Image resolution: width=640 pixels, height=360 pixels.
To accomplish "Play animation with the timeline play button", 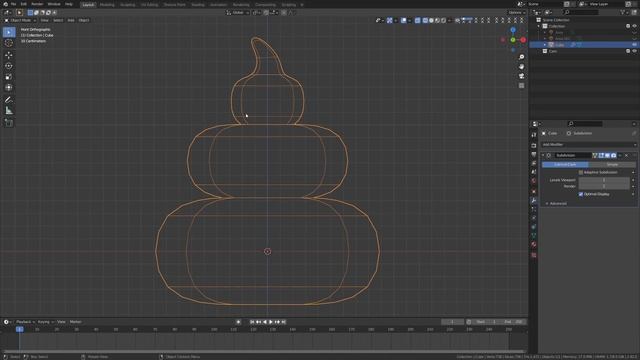I will pyautogui.click(x=271, y=322).
